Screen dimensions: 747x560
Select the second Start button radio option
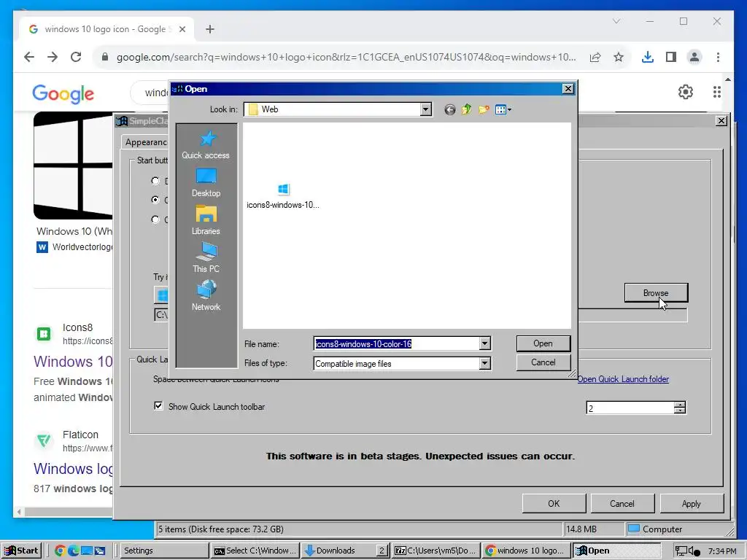click(x=155, y=200)
